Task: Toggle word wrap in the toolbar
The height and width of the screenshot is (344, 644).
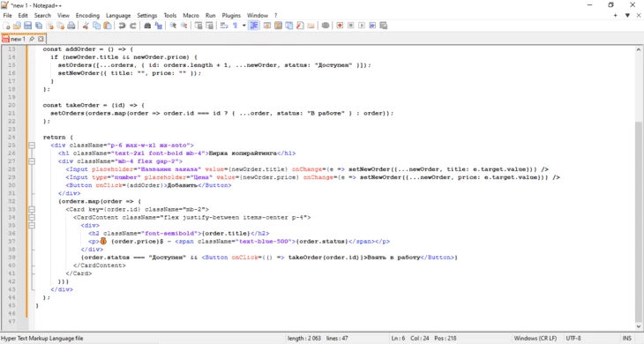Action: (x=224, y=26)
